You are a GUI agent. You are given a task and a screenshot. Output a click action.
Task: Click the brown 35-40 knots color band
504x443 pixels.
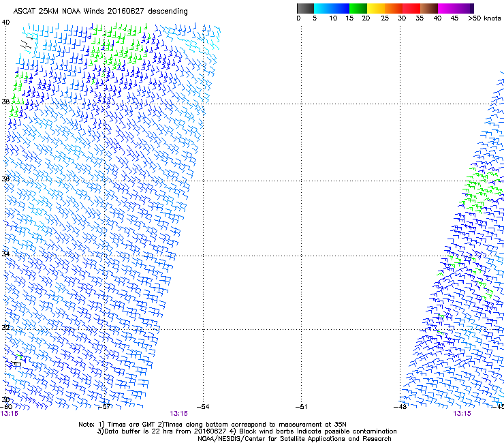[429, 8]
